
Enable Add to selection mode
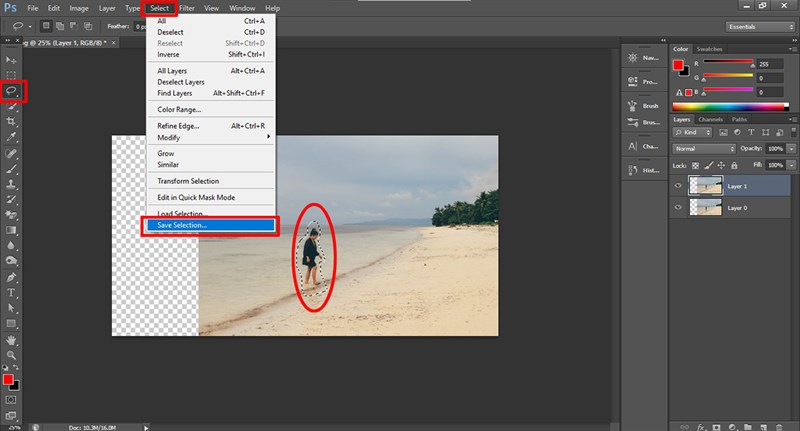pos(60,26)
